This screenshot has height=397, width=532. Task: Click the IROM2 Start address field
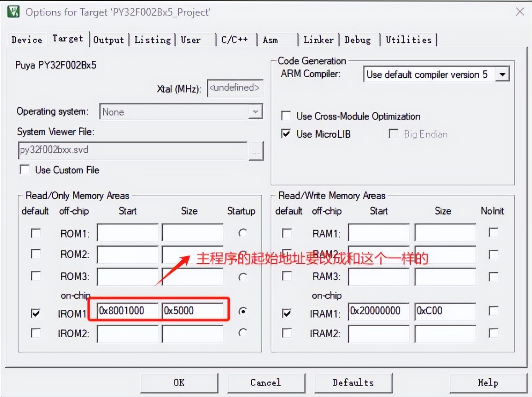point(127,334)
